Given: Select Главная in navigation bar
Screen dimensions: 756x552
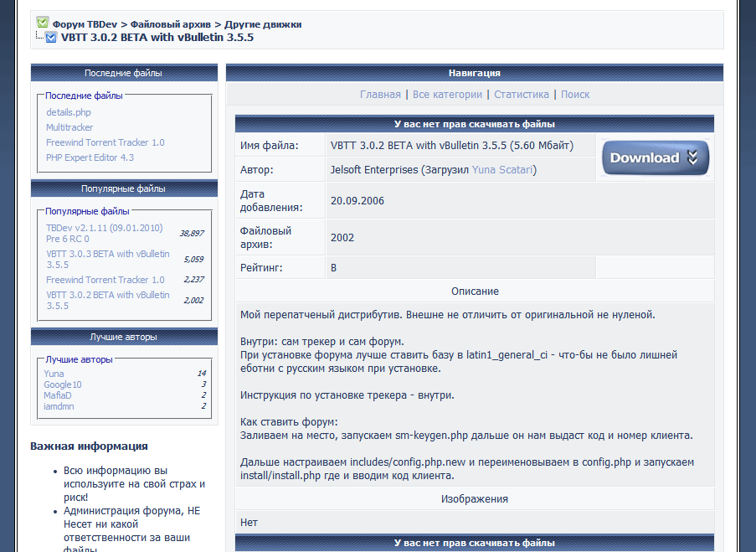Looking at the screenshot, I should click(x=380, y=95).
